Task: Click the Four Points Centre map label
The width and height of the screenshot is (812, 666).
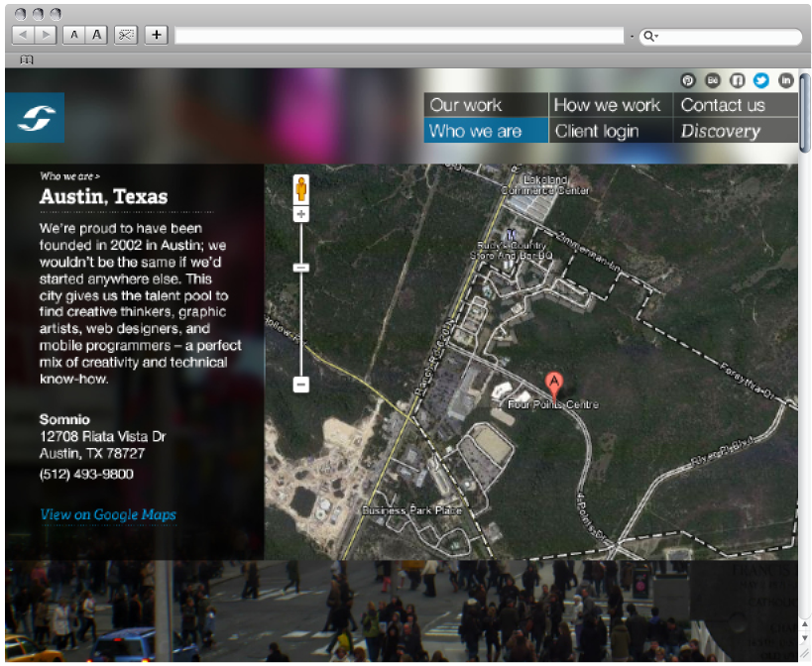Action: [x=553, y=404]
